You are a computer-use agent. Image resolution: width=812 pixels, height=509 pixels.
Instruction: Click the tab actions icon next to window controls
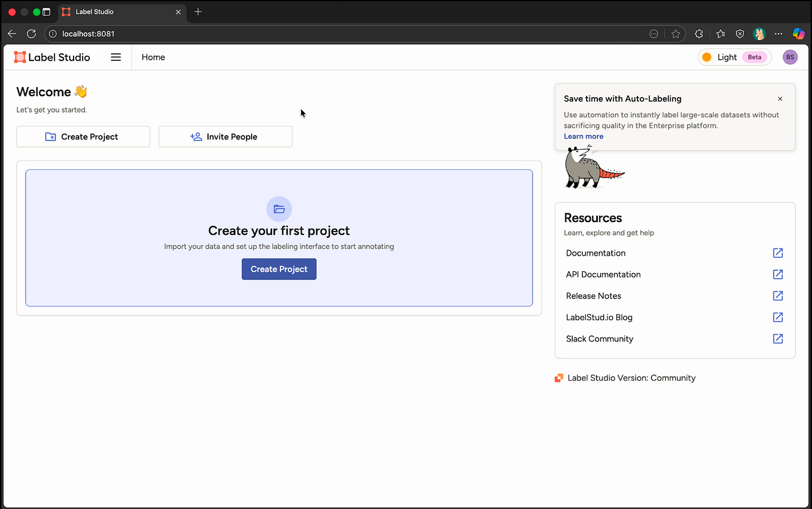[46, 12]
